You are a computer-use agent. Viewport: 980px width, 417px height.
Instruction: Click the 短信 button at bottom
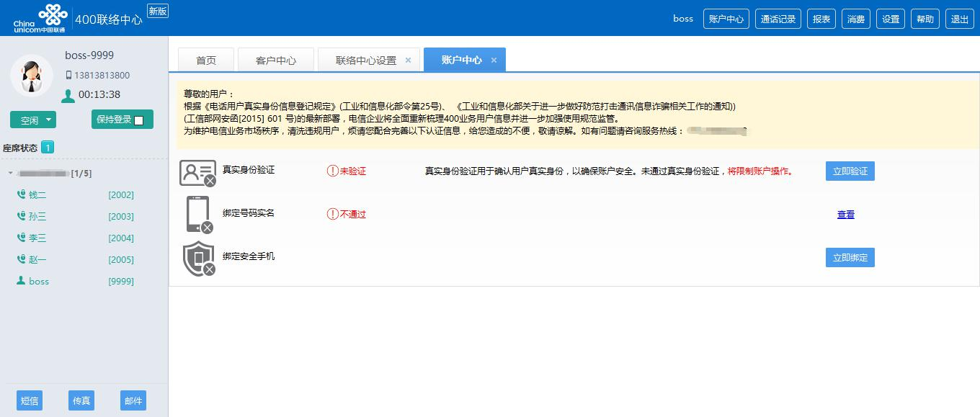click(x=30, y=401)
